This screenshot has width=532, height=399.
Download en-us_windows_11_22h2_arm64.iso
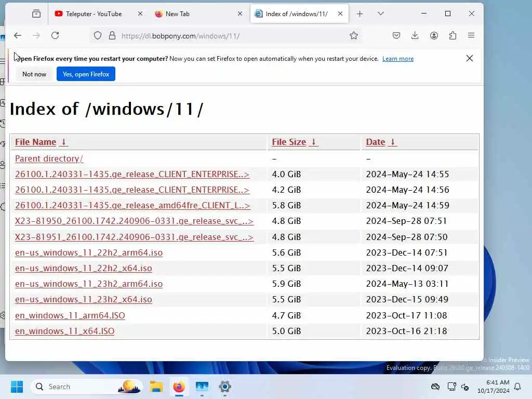[89, 253]
